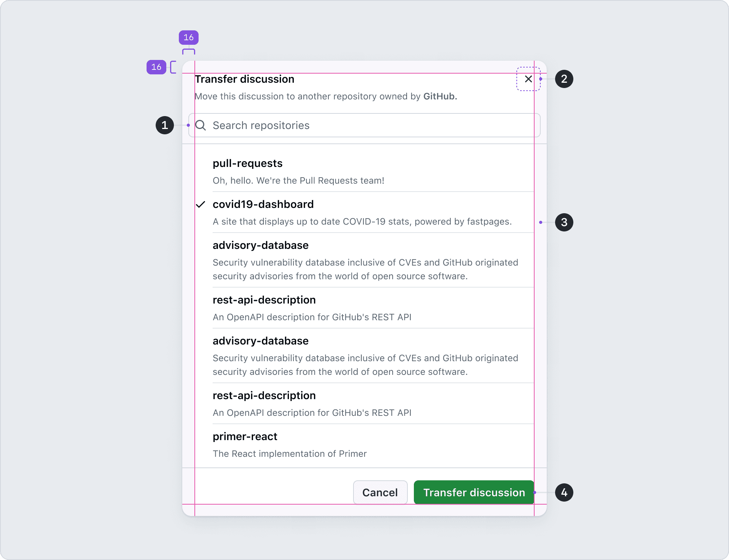Click the purple 16 badge above the dialog

(x=189, y=38)
